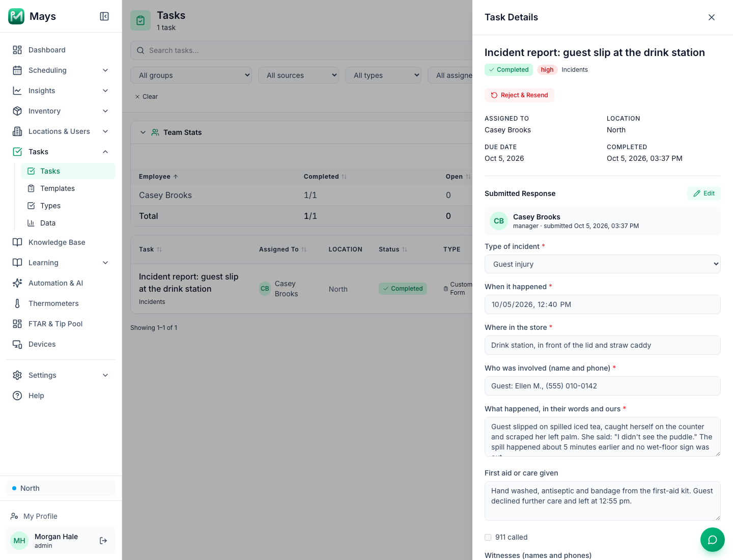Select the North location switcher

61,488
